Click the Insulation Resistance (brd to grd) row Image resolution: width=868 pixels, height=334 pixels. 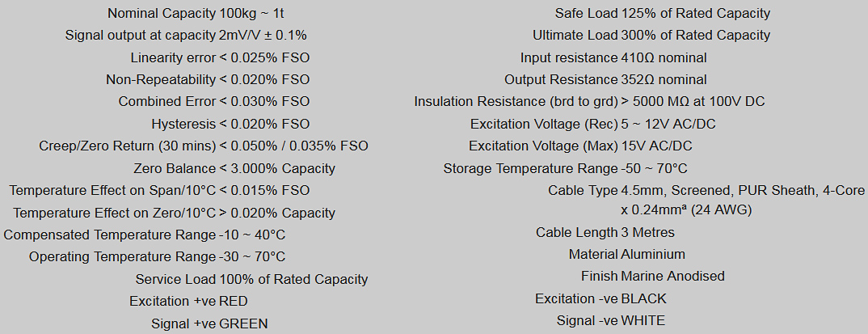tap(589, 102)
